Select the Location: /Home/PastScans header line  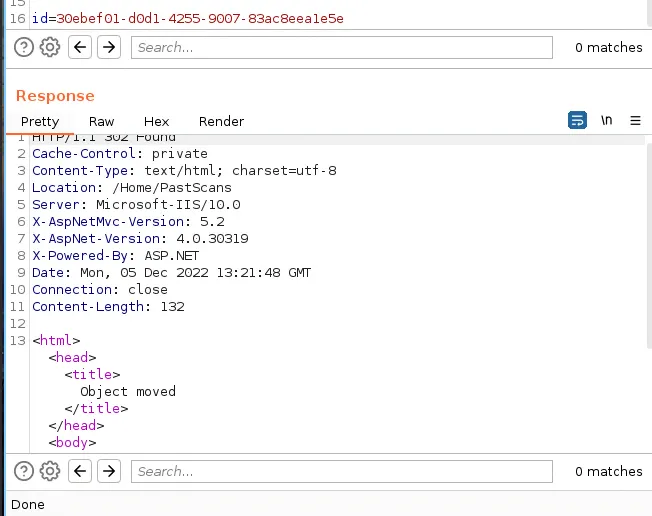pos(132,188)
